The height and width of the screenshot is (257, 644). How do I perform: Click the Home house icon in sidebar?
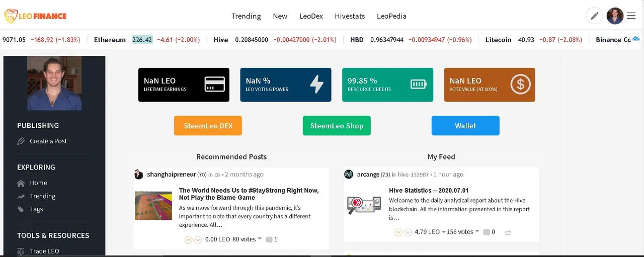21,183
